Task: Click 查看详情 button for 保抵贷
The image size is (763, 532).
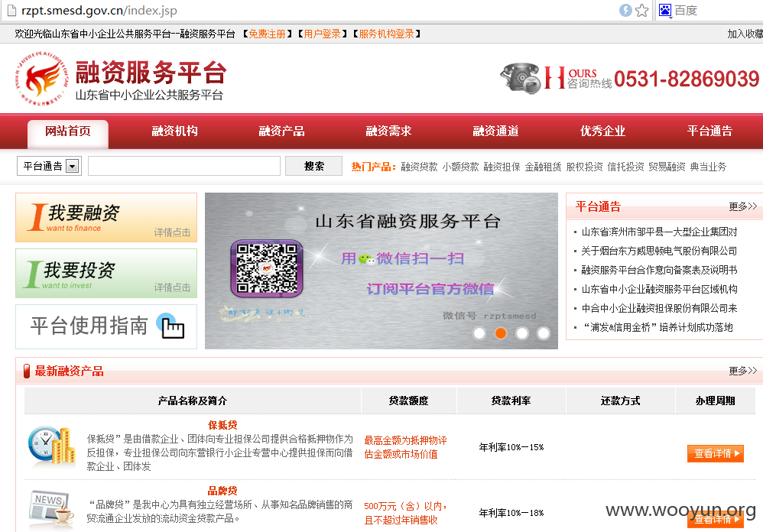Action: (x=716, y=454)
